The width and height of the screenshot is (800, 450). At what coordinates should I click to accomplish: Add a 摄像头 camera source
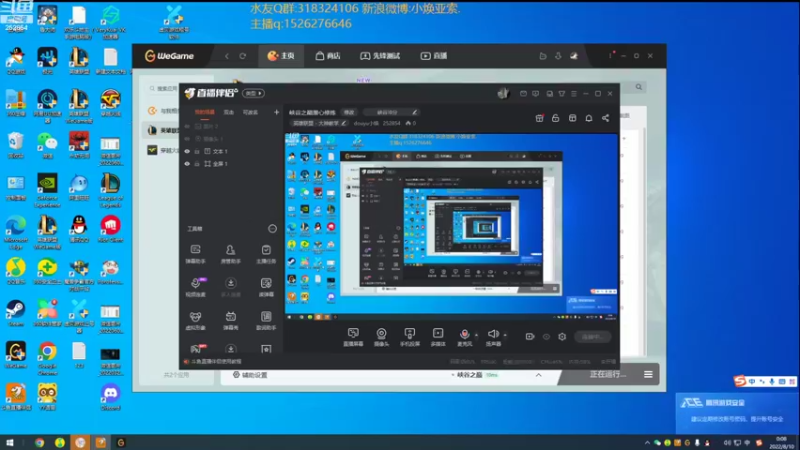click(x=381, y=337)
